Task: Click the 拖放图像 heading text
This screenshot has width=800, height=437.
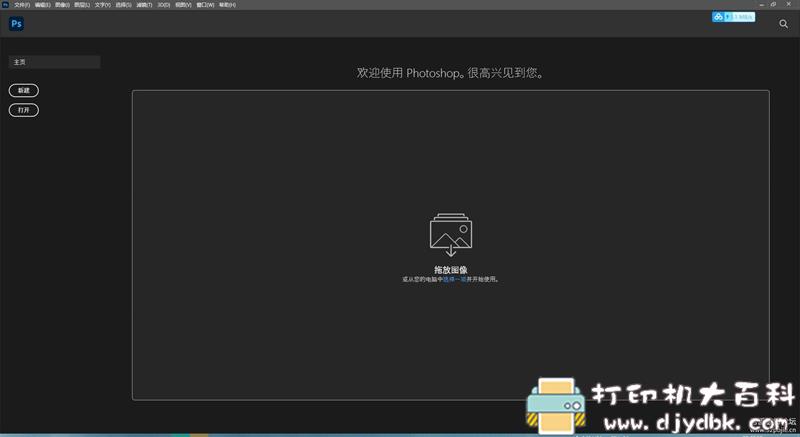Action: (x=451, y=270)
